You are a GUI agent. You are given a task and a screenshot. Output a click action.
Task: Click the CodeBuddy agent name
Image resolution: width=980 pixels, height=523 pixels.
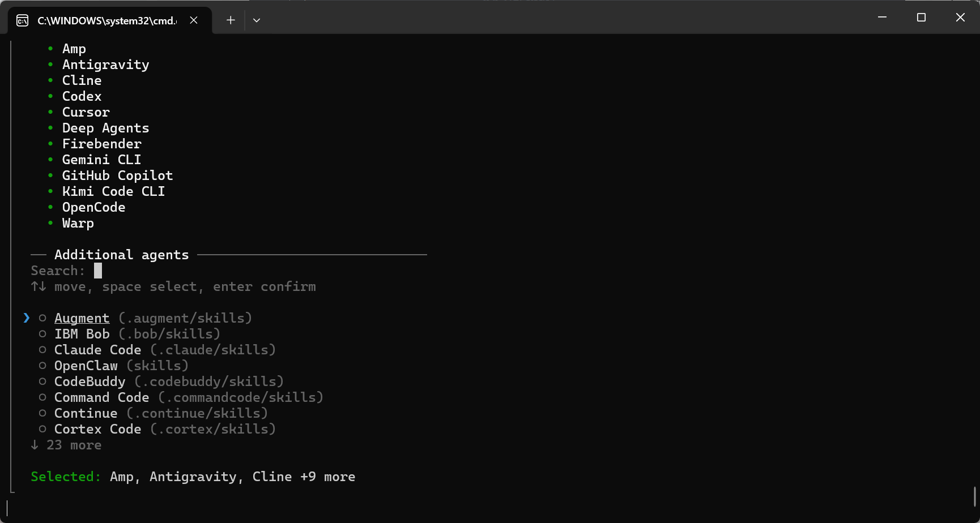point(90,381)
